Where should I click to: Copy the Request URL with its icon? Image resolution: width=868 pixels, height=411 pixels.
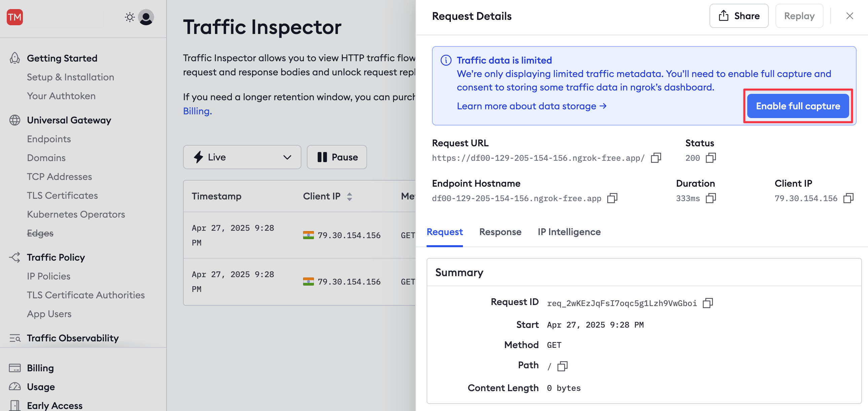pyautogui.click(x=655, y=158)
